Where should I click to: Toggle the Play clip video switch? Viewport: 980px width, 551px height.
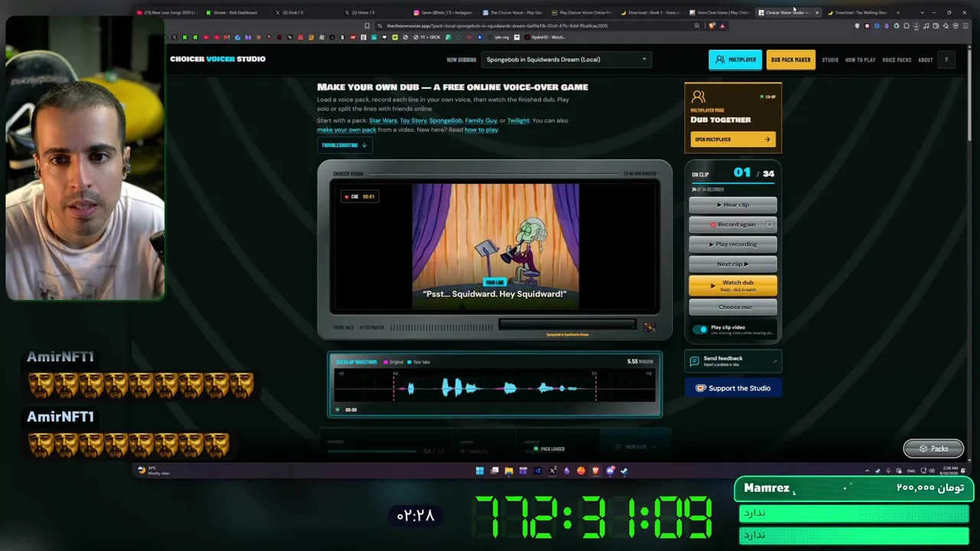[700, 329]
